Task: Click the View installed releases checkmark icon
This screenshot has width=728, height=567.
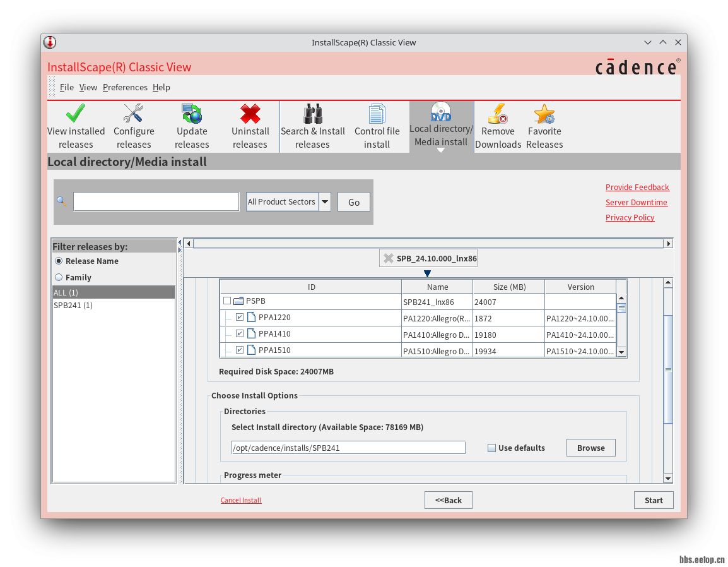Action: click(76, 114)
